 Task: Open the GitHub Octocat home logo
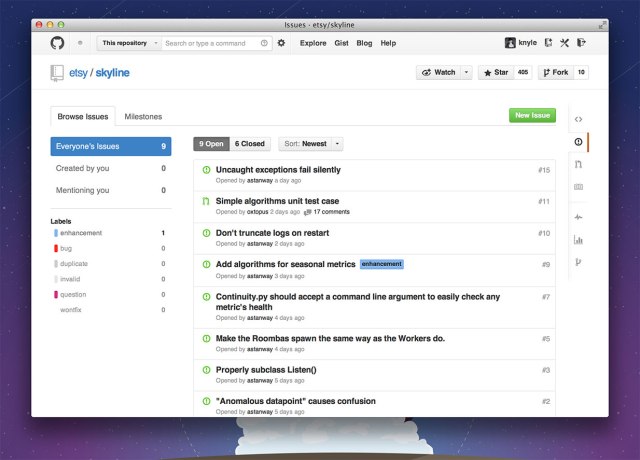pyautogui.click(x=57, y=43)
